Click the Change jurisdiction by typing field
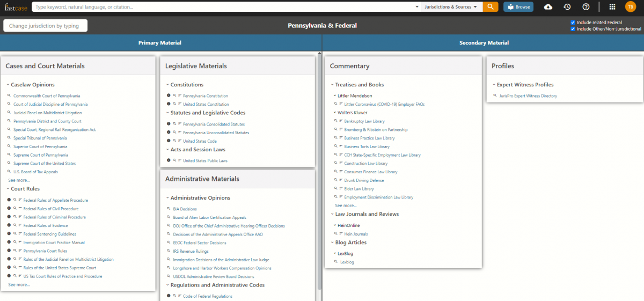 coord(45,26)
